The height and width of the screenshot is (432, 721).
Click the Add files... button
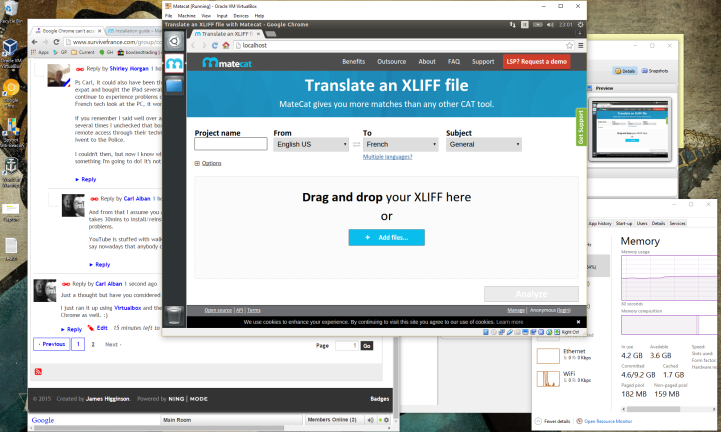[x=386, y=237]
